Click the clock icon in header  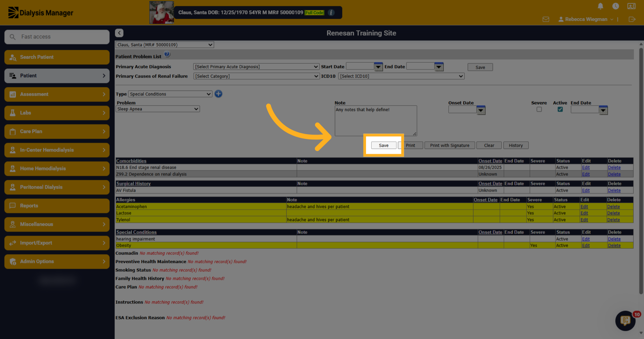[x=616, y=6]
